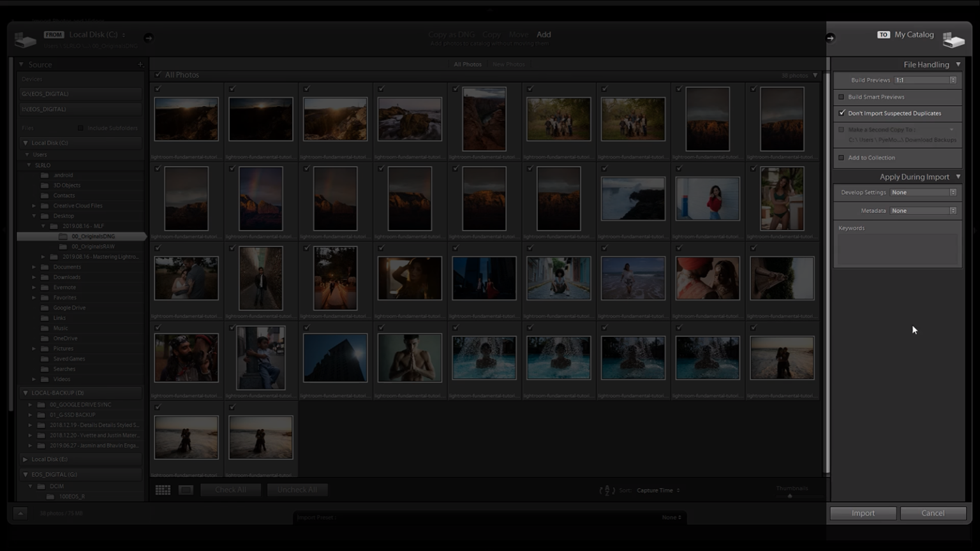The image size is (980, 551).
Task: Click the card reader icon next to FROM
Action: point(26,38)
